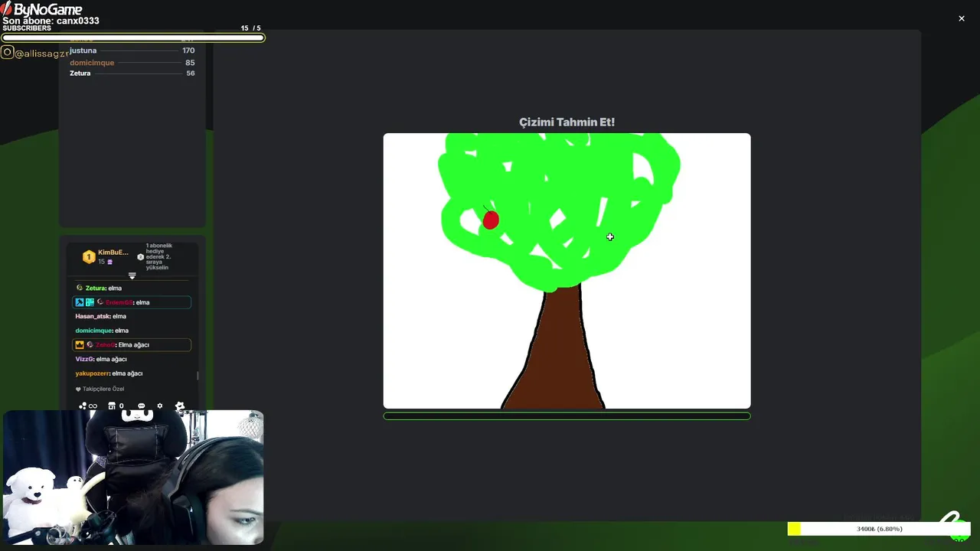The height and width of the screenshot is (551, 980).
Task: Click the red apple in the drawing
Action: 491,220
